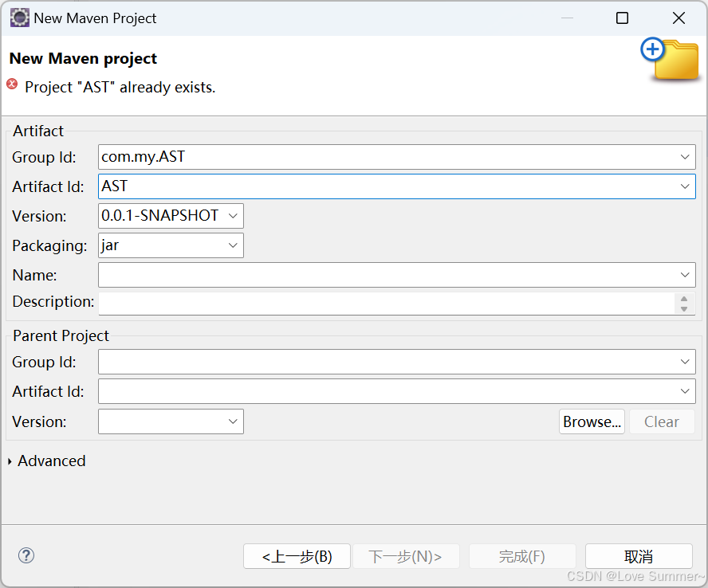The image size is (708, 588).
Task: Open the Artifact Group Id dropdown arrow
Action: (685, 157)
